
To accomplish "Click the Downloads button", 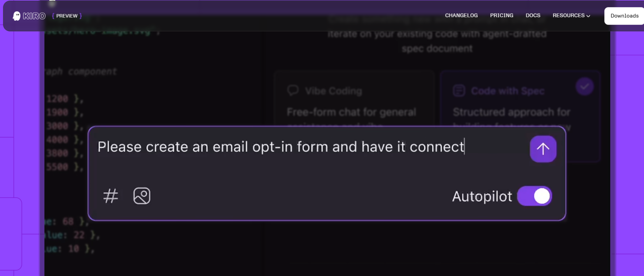I will [624, 16].
